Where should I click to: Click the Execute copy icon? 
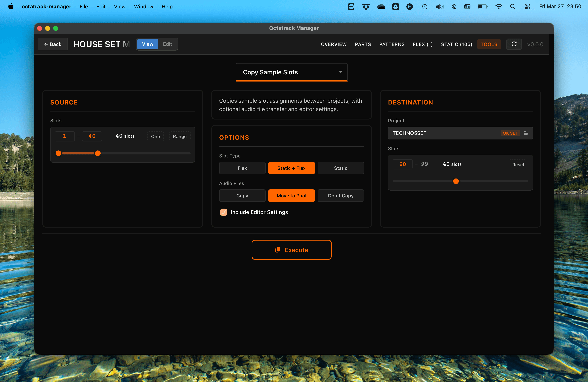[x=278, y=250]
